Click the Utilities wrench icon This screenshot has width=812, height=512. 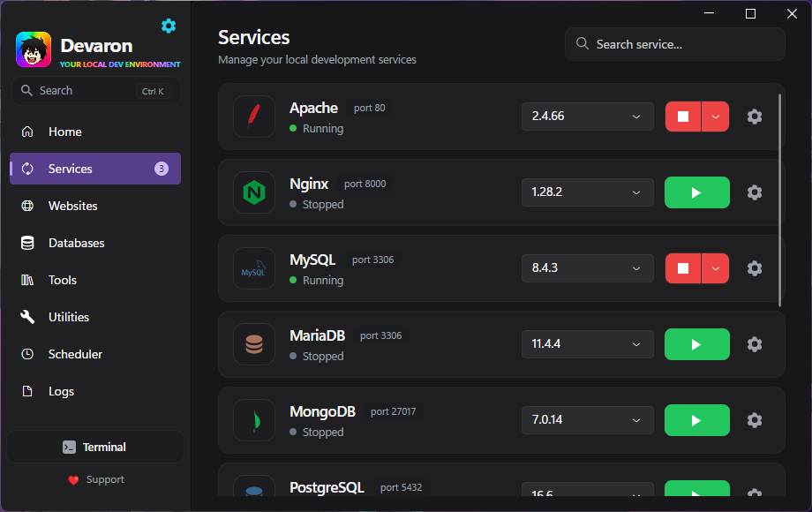click(x=27, y=317)
